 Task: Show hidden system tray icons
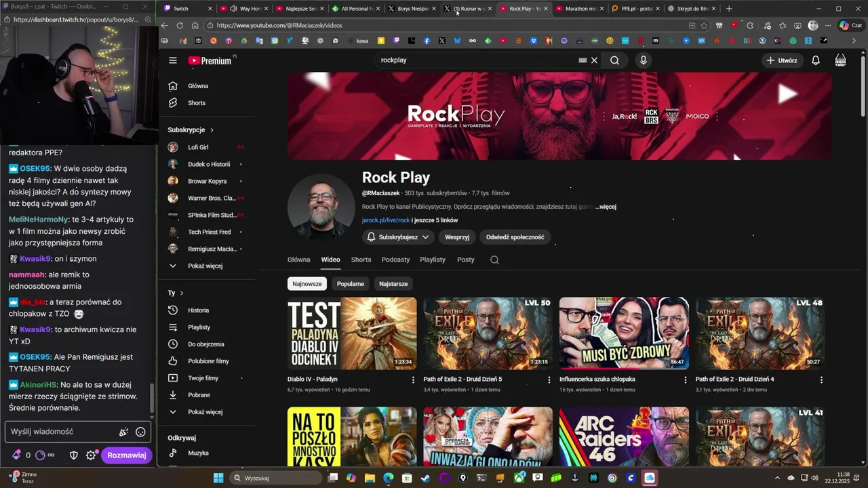tap(777, 478)
